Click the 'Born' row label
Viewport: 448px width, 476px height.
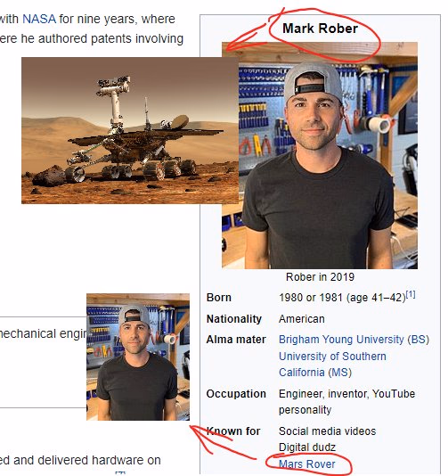point(219,298)
